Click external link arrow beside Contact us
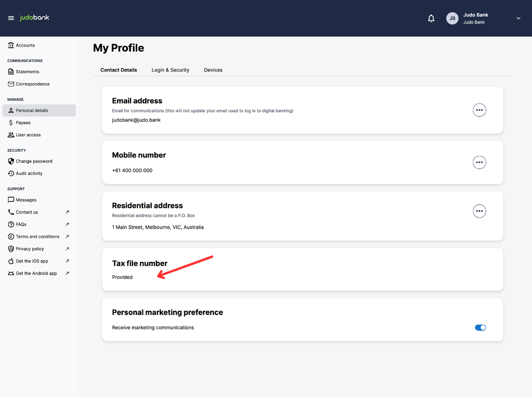Image resolution: width=532 pixels, height=397 pixels. tap(68, 212)
